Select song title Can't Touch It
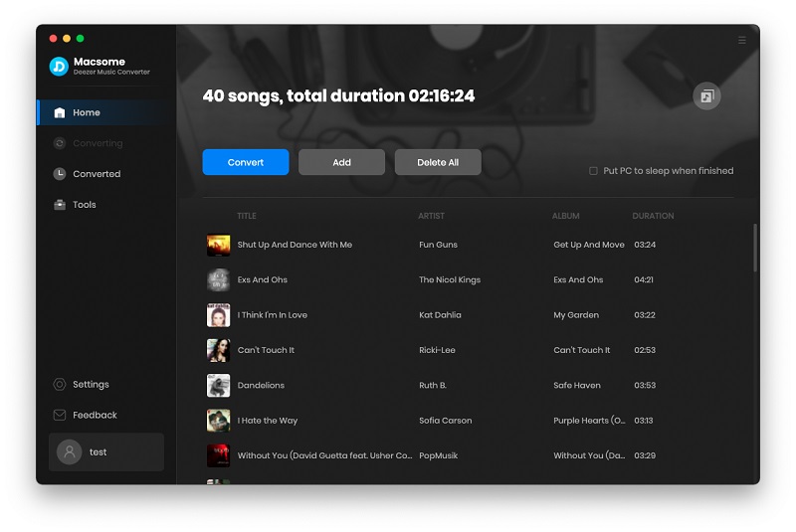The image size is (796, 532). point(266,350)
